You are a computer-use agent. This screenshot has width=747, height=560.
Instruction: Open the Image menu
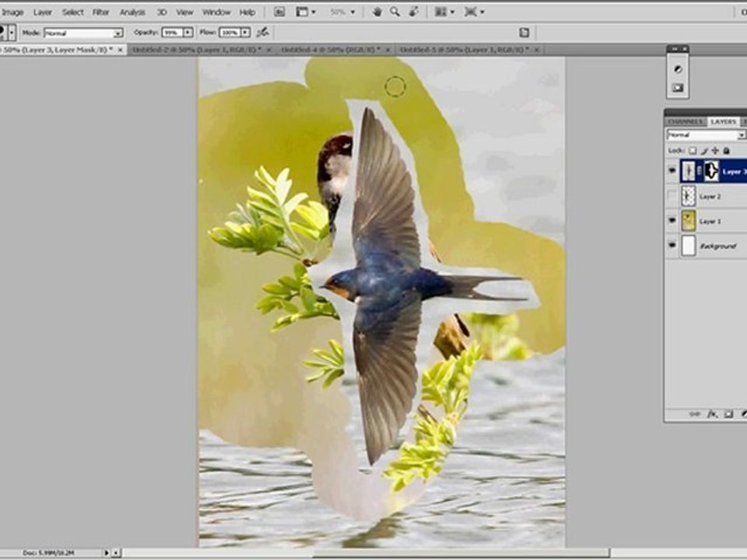pyautogui.click(x=12, y=12)
